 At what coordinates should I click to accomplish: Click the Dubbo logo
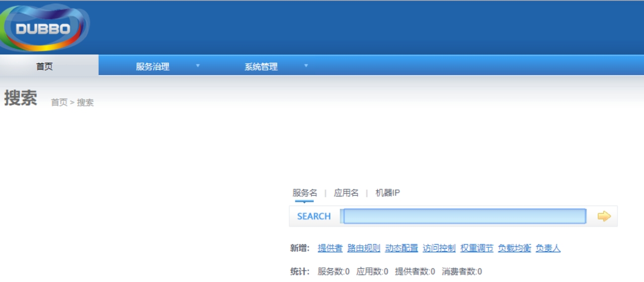44,28
